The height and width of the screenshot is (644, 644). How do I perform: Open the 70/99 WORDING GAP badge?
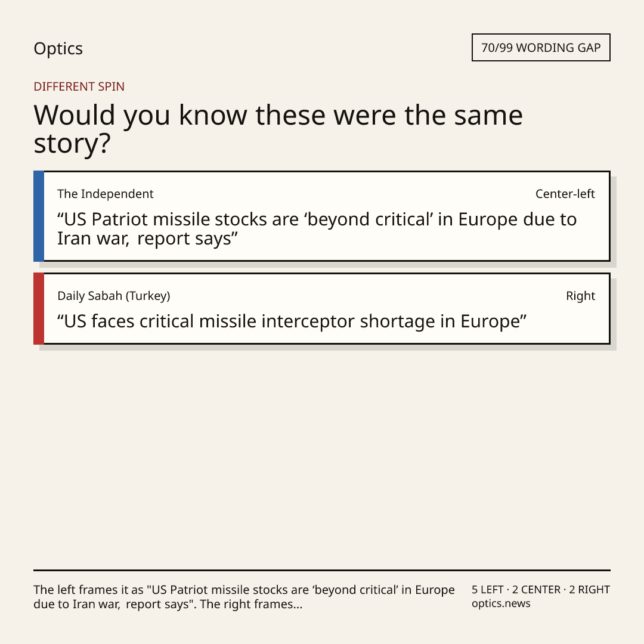(x=541, y=48)
